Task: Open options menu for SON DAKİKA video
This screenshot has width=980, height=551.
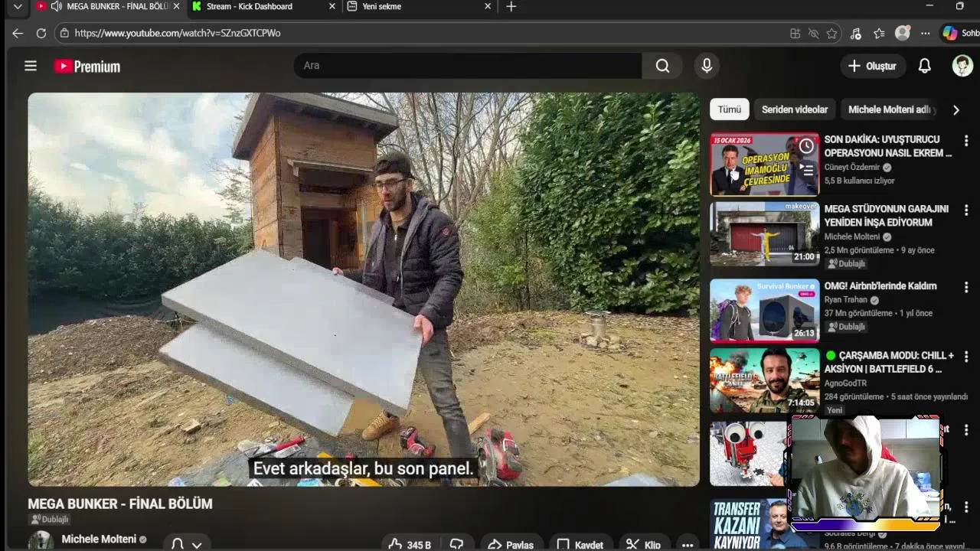Action: (x=966, y=141)
